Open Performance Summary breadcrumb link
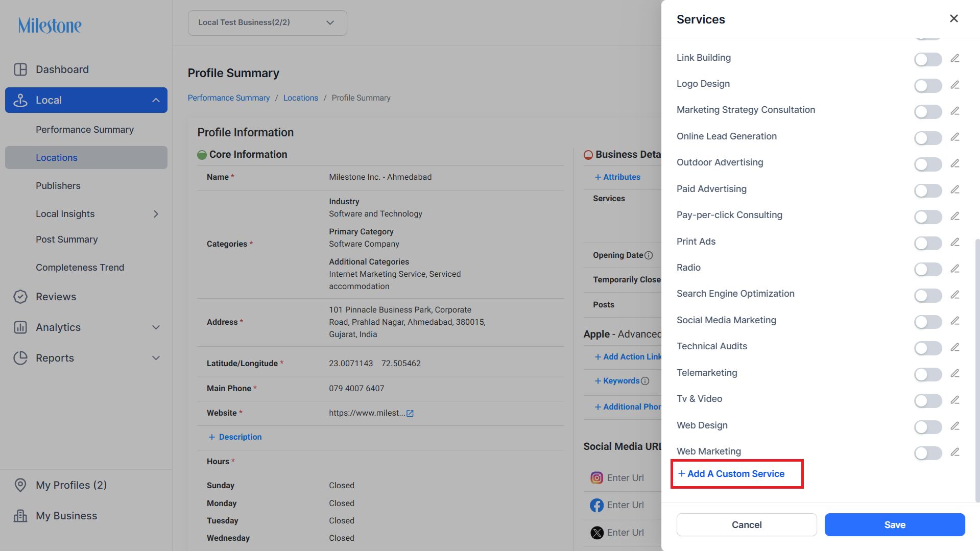 (228, 98)
